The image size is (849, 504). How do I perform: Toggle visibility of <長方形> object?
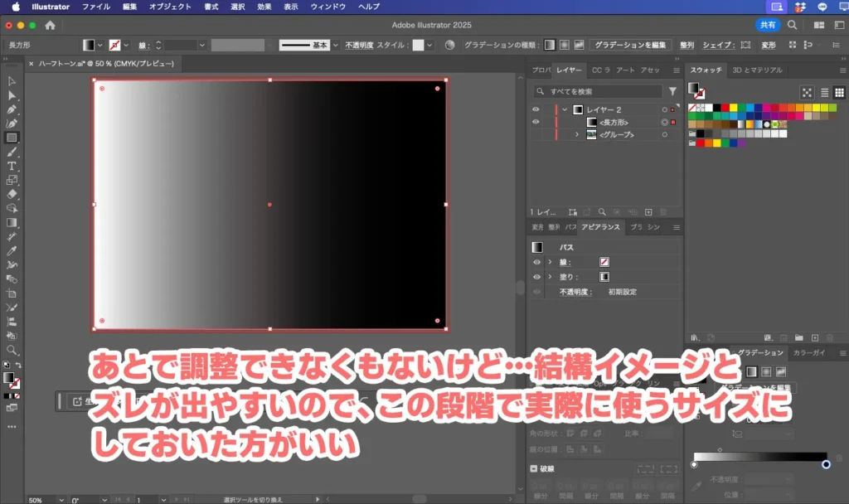(535, 122)
